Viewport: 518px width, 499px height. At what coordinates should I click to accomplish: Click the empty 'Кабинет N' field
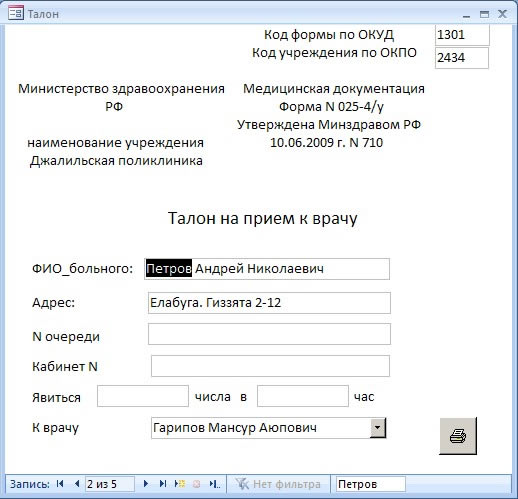click(x=270, y=366)
